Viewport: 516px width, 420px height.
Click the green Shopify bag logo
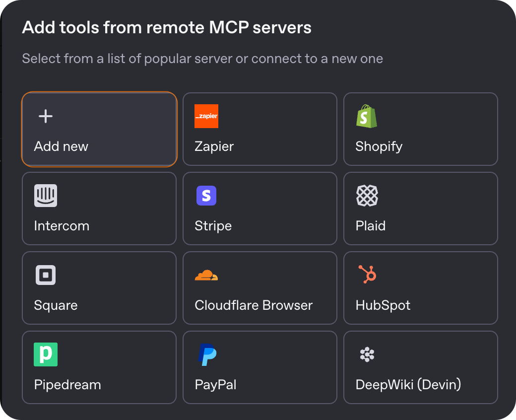tap(367, 116)
